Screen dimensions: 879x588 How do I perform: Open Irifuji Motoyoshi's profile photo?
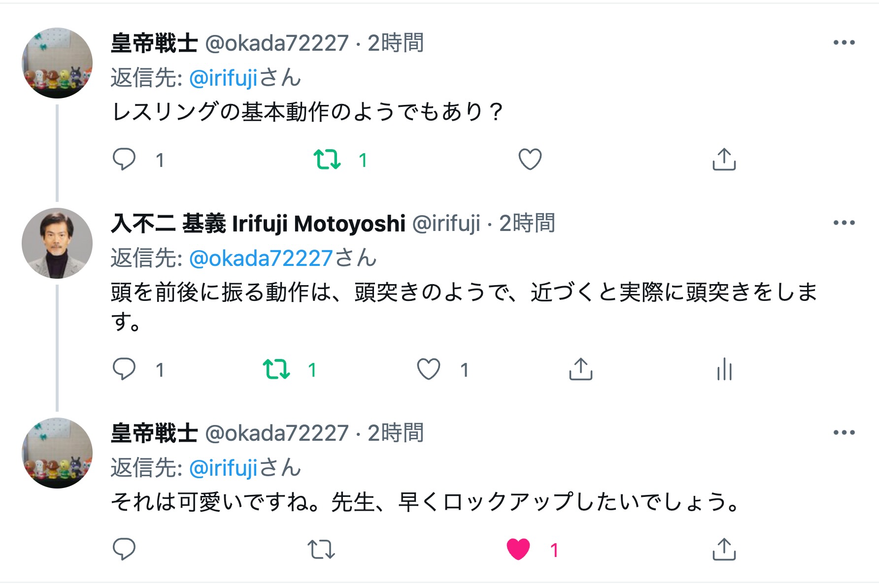pos(57,243)
